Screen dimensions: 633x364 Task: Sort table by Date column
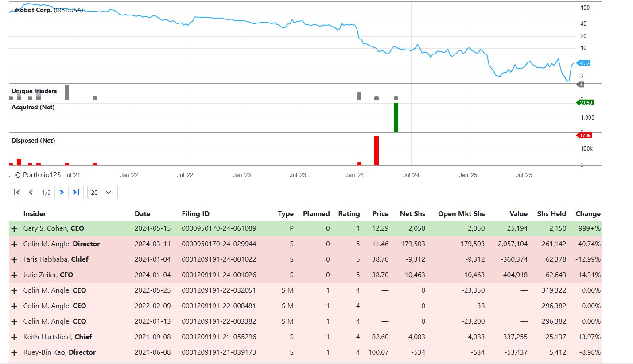[x=142, y=214]
